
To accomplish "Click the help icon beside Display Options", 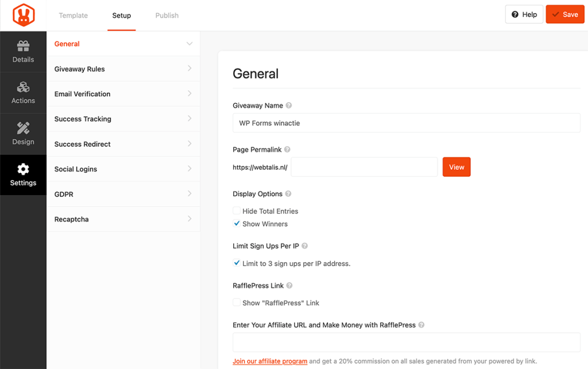I will [288, 194].
